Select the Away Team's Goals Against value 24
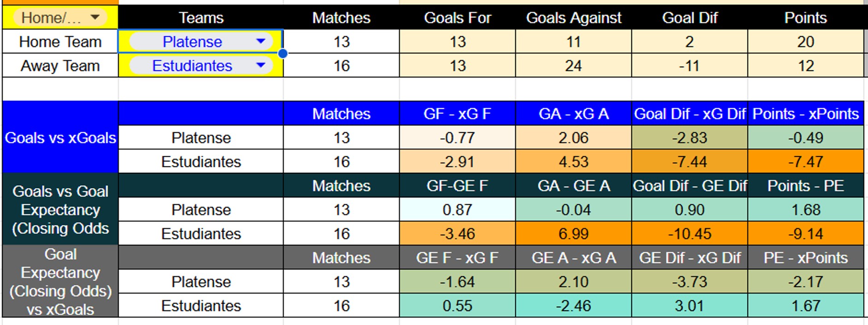 coord(573,66)
